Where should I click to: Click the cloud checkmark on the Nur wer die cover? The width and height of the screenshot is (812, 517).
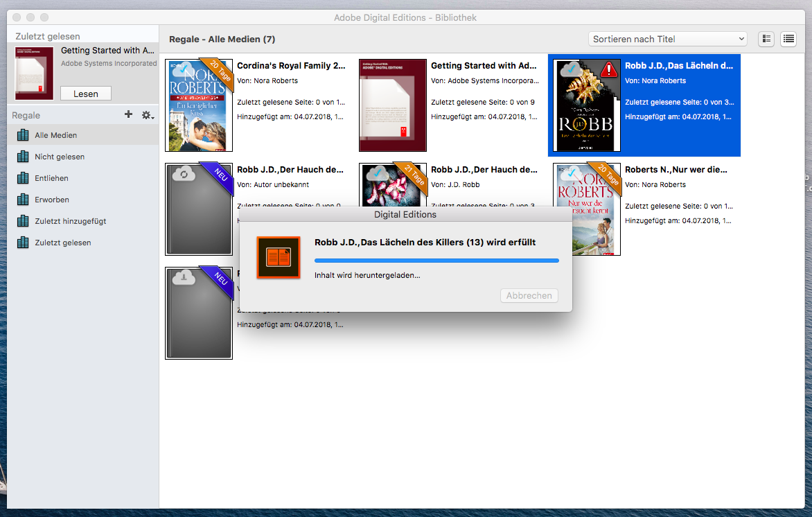point(572,173)
